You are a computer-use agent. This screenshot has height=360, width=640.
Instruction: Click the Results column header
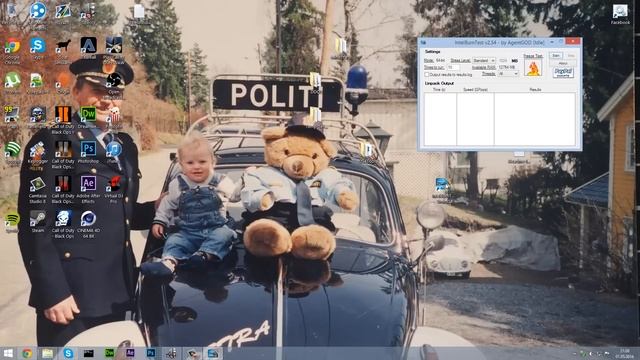(535, 89)
